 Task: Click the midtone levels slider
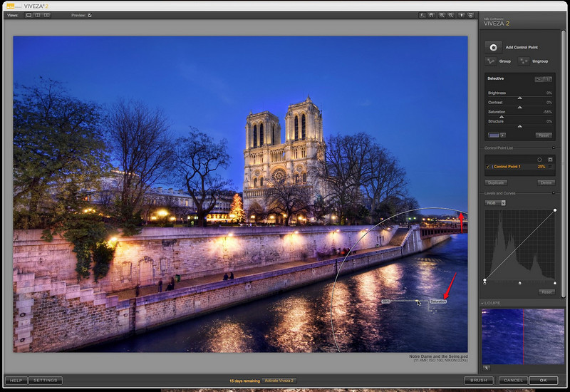point(520,283)
